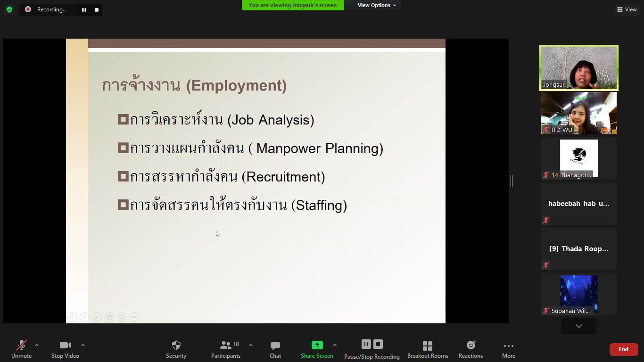Open the View layout menu

[627, 9]
